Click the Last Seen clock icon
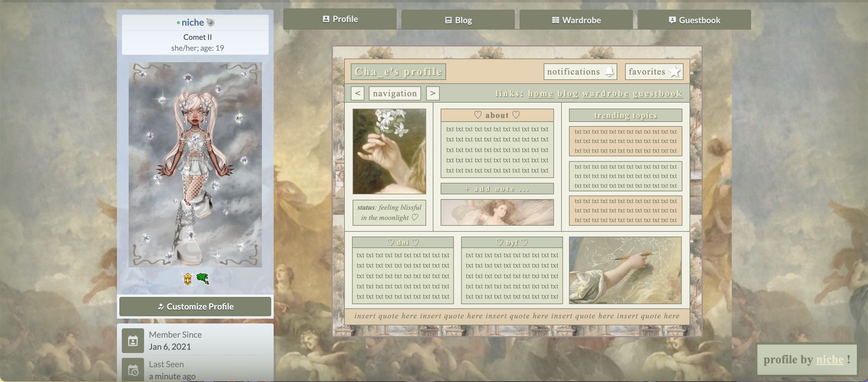Screen dimensions: 868x382 point(133,370)
